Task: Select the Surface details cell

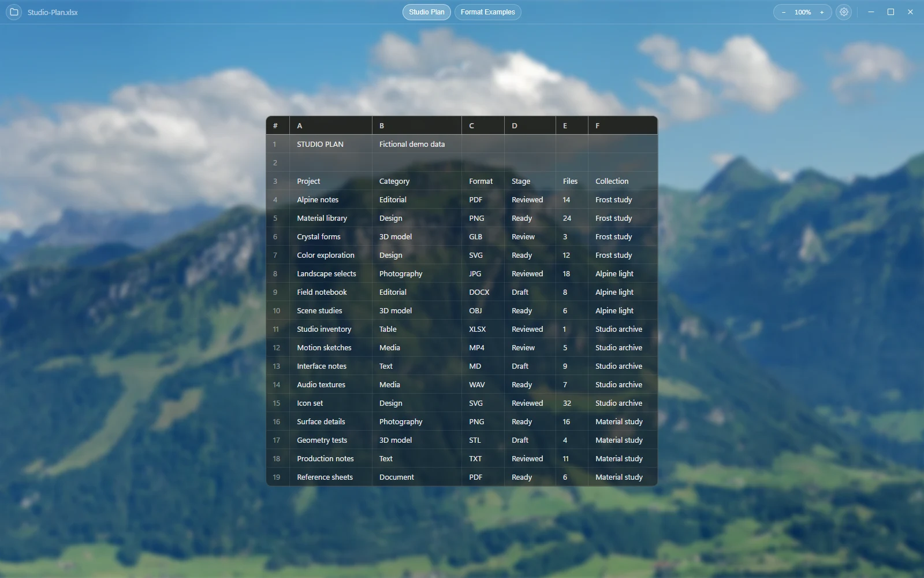Action: [x=331, y=421]
